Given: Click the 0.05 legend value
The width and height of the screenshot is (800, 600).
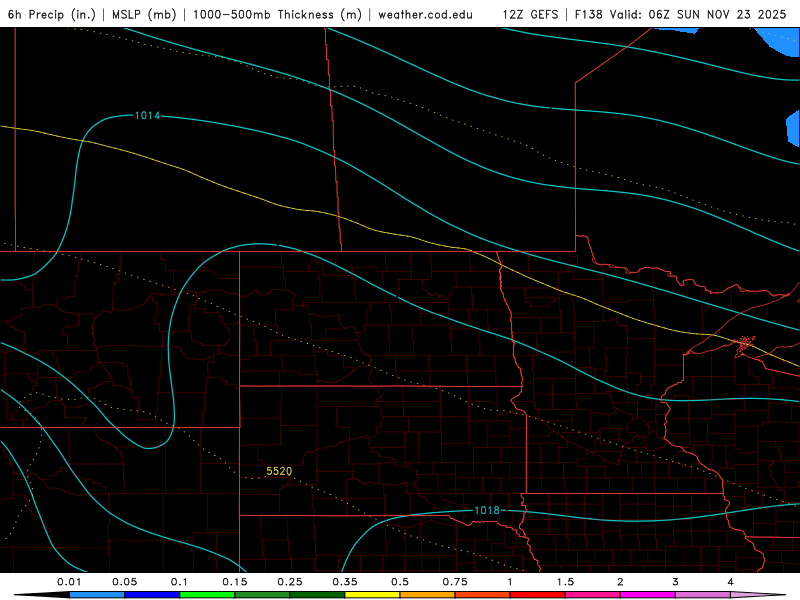Looking at the screenshot, I should click(124, 582).
